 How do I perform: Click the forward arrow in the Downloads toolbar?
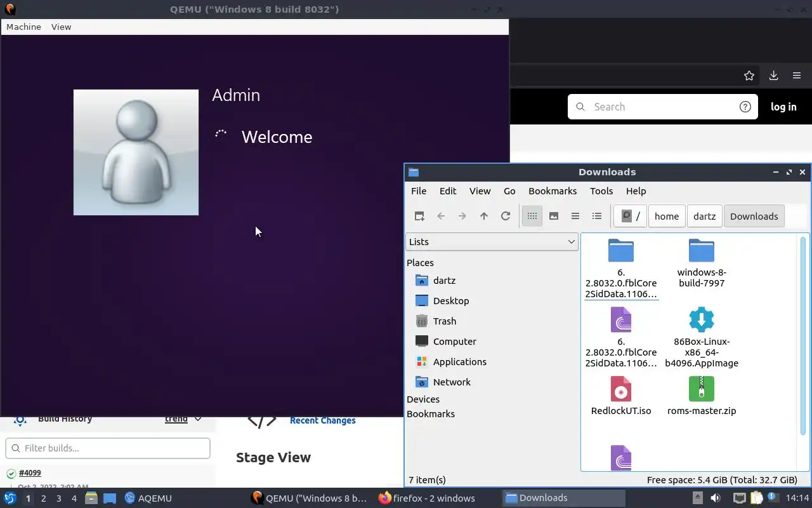click(462, 216)
